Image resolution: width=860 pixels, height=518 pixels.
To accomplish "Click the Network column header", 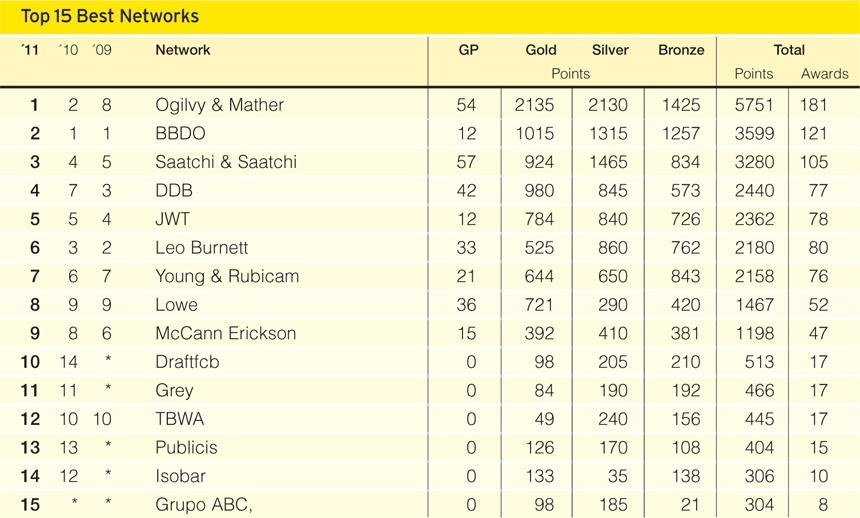I will tap(183, 50).
